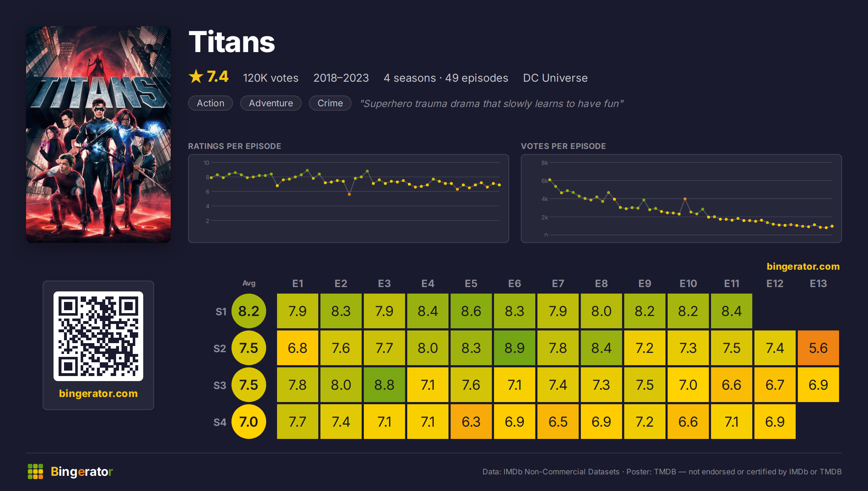This screenshot has height=491, width=868.
Task: Select S2 E13 orange 5.6 cell
Action: pyautogui.click(x=818, y=348)
